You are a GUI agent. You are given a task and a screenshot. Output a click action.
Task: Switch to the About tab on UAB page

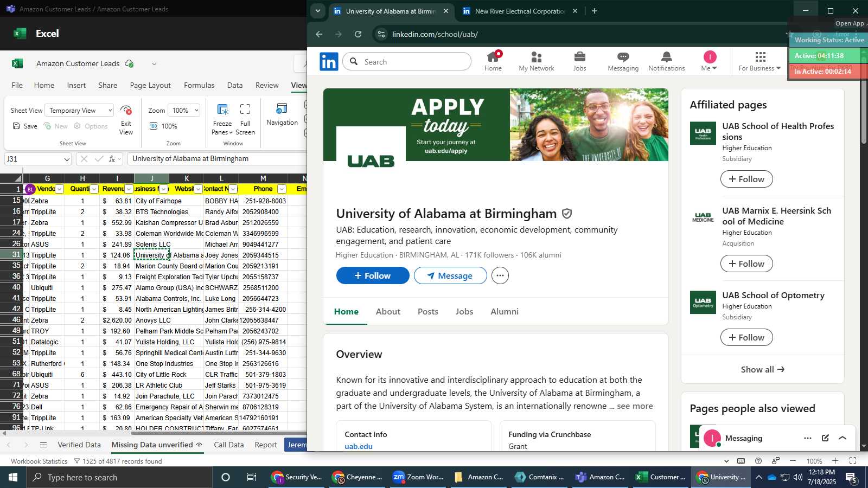tap(388, 312)
